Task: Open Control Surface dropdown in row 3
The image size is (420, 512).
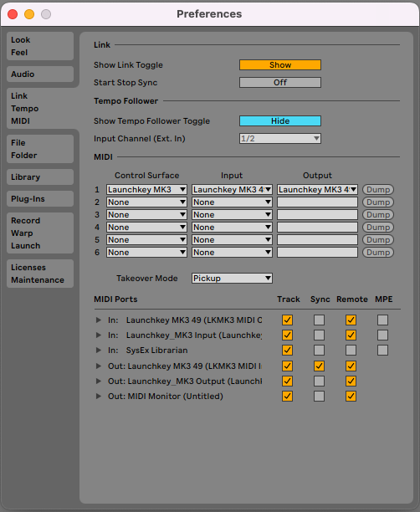Action: (146, 214)
